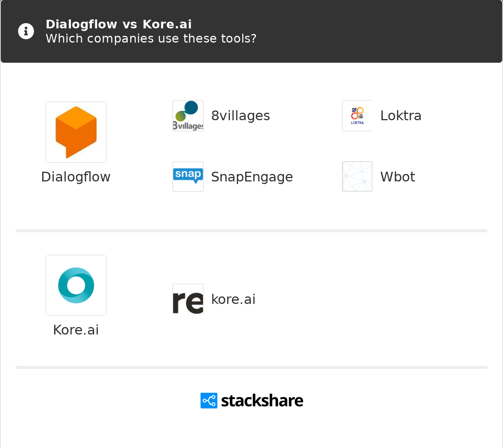Open the SnapEngage company link

coord(252,177)
